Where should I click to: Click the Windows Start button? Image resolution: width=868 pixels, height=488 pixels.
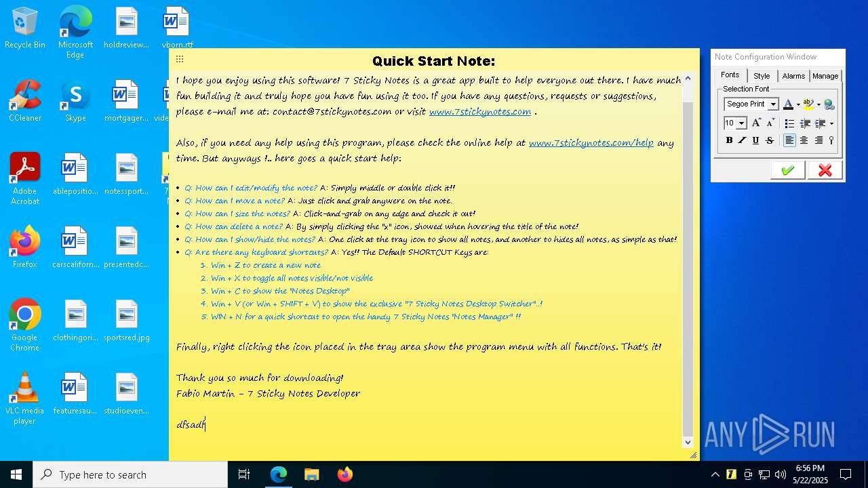(16, 474)
